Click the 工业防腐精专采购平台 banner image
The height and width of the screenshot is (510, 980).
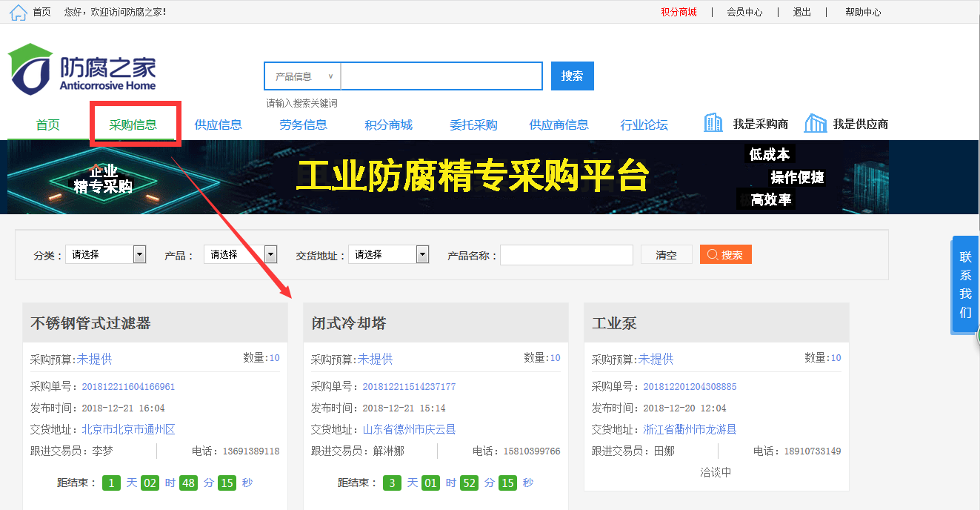[447, 177]
